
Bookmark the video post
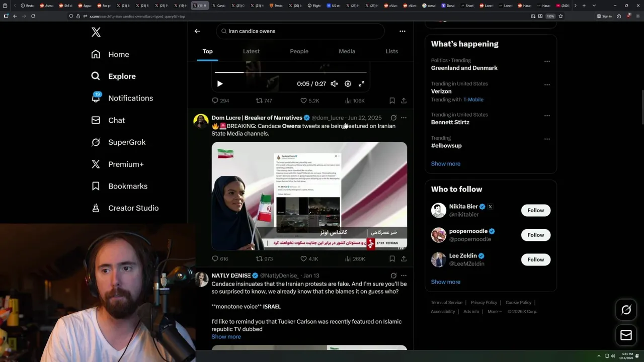pyautogui.click(x=392, y=101)
